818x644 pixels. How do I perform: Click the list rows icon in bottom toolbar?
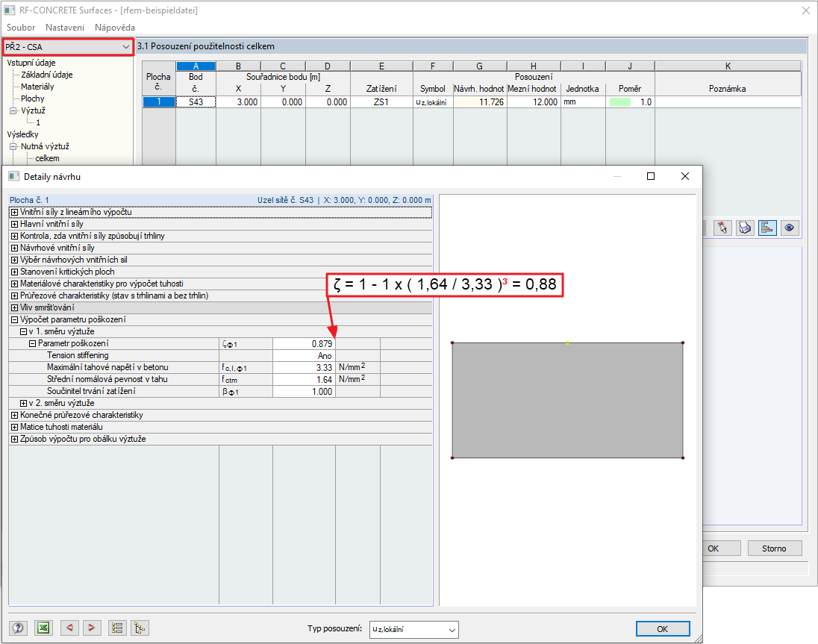pyautogui.click(x=117, y=628)
